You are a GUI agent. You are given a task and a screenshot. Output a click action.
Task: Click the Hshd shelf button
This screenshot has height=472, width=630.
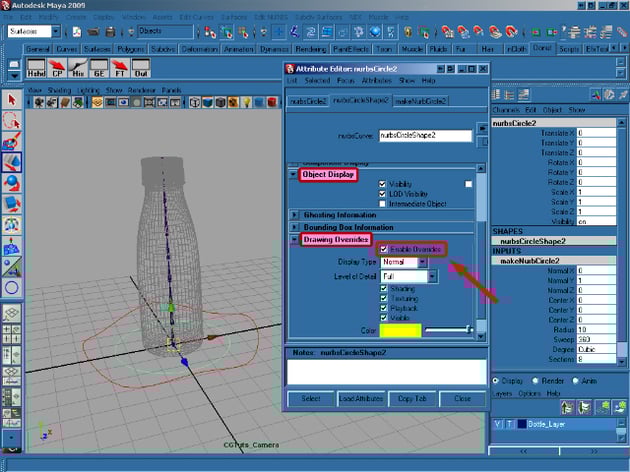click(x=36, y=68)
